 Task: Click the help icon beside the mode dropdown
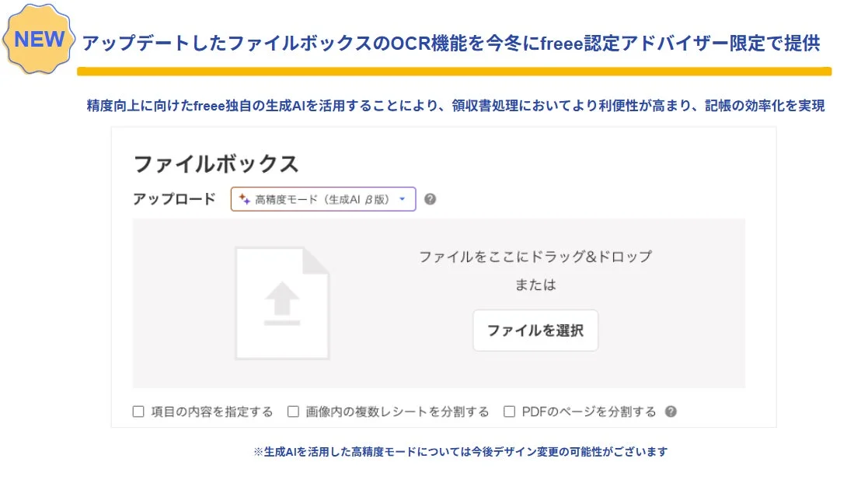coord(431,199)
